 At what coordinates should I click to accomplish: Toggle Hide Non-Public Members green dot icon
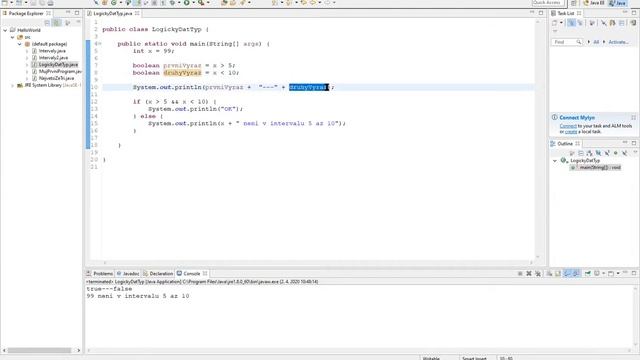[616, 153]
